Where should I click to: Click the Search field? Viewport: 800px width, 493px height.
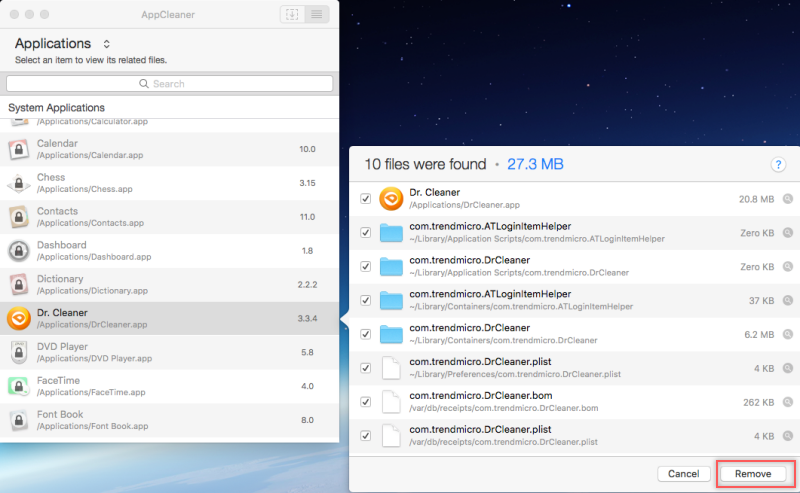click(169, 84)
